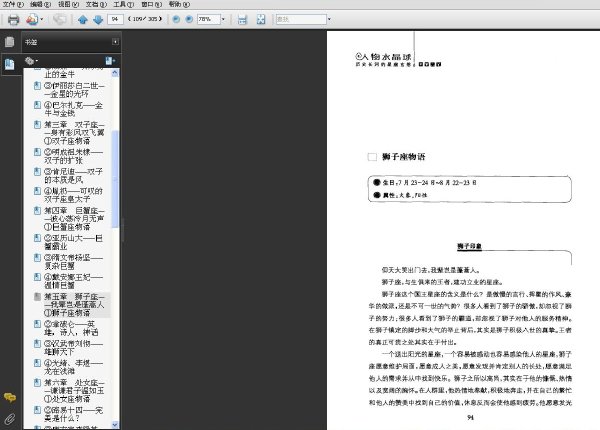This screenshot has height=430, width=600.
Task: Open bookmark ④戴安娜王妃 entry
Action: (x=73, y=281)
